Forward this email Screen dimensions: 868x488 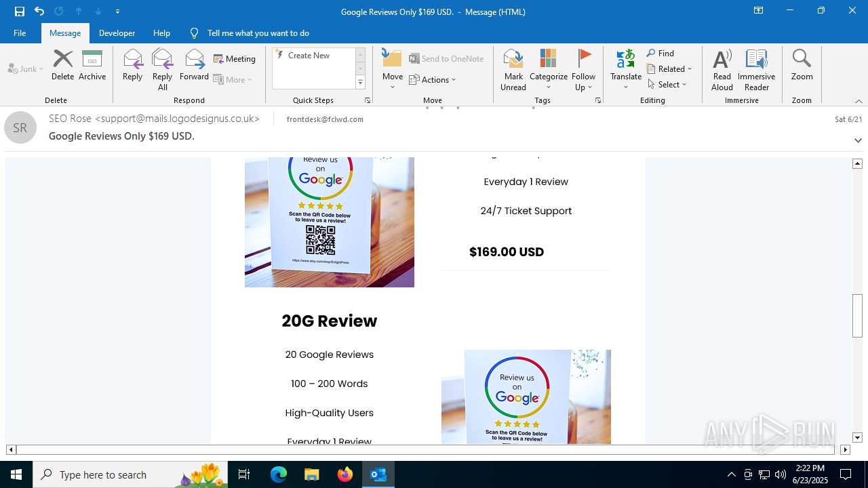[194, 66]
